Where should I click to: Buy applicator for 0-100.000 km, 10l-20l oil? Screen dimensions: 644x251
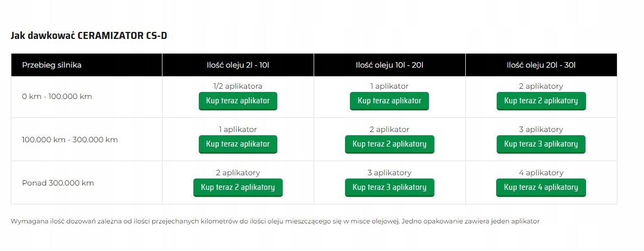(389, 101)
